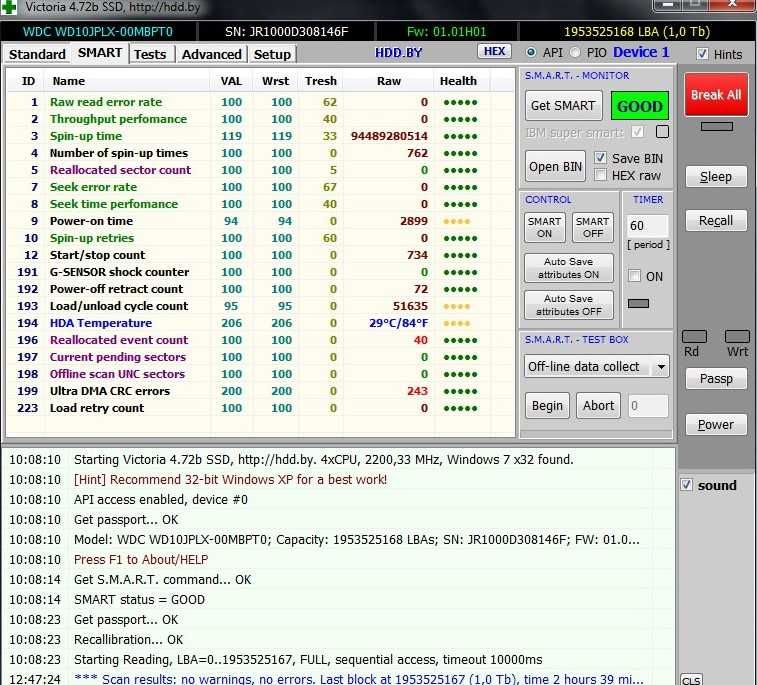
Task: Click the Passp button
Action: [716, 378]
